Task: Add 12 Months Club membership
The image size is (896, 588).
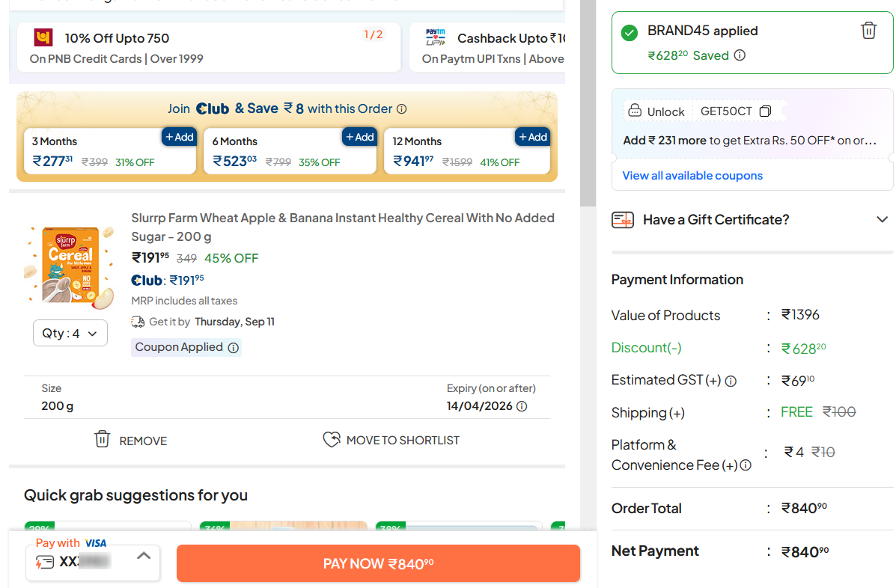Action: pyautogui.click(x=532, y=137)
